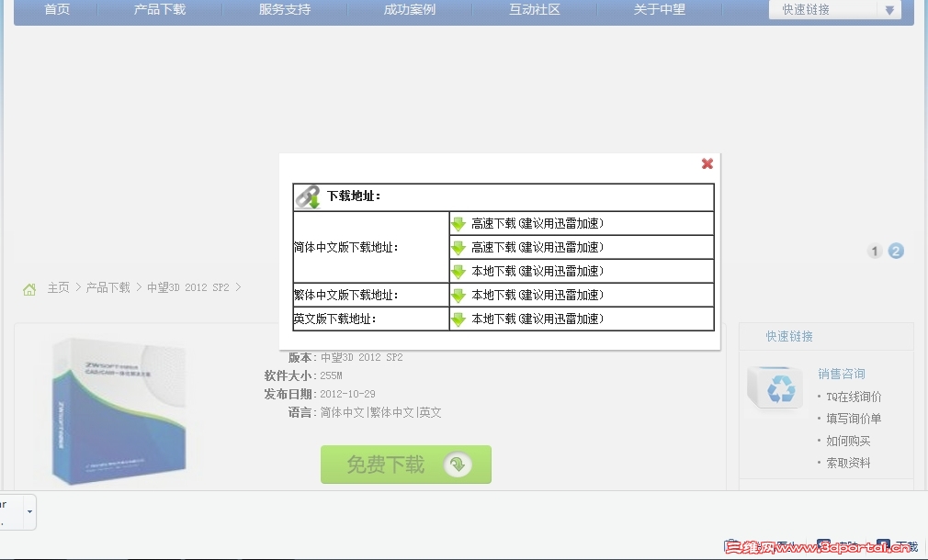928x560 pixels.
Task: Select the 简体中文版下载地址 label cell
Action: tap(371, 247)
